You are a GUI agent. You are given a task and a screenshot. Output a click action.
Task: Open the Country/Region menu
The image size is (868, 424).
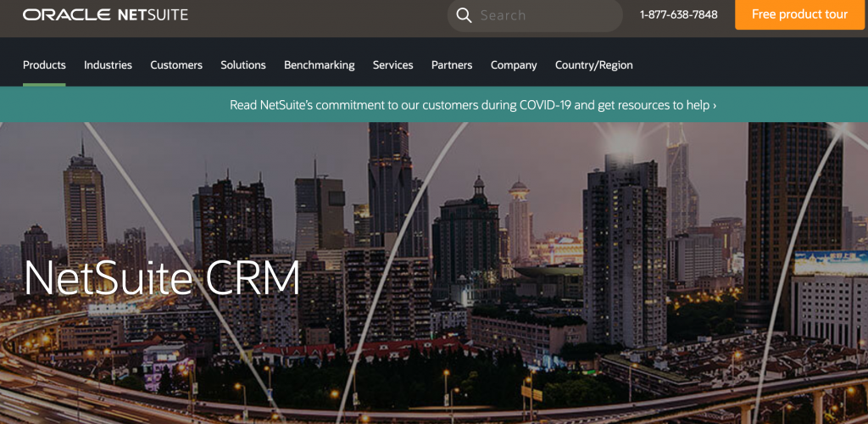click(594, 64)
